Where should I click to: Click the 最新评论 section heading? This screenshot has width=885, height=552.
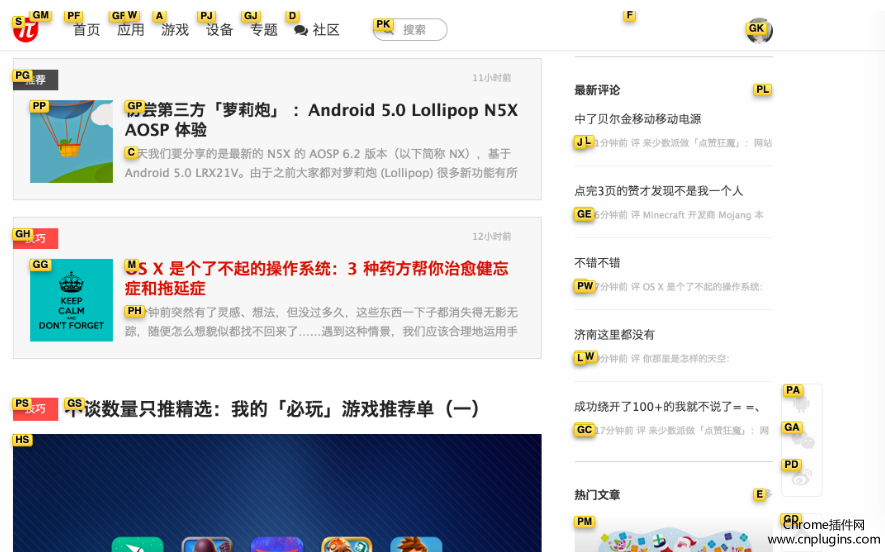coord(597,90)
